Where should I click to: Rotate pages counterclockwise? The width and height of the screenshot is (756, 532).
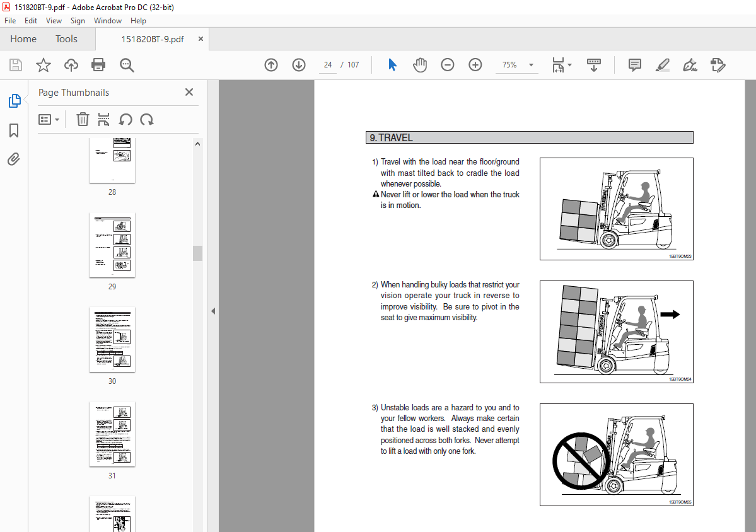[x=125, y=120]
